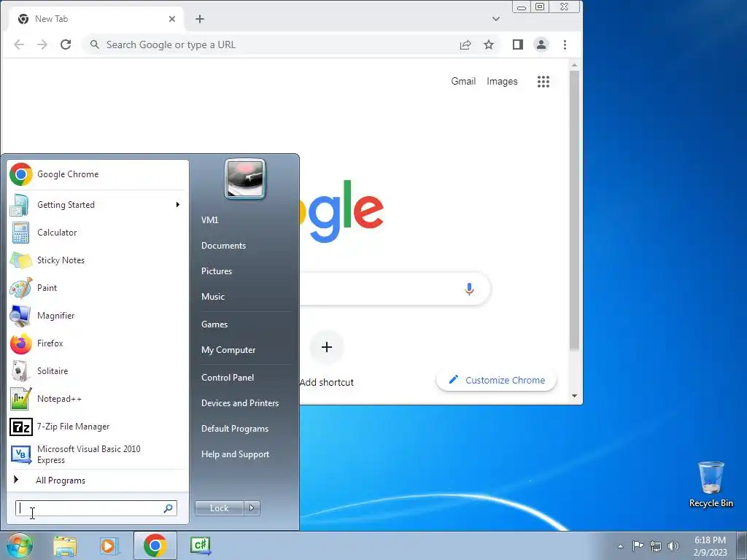Viewport: 747px width, 560px height.
Task: Switch to Chrome via taskbar icon
Action: click(155, 545)
